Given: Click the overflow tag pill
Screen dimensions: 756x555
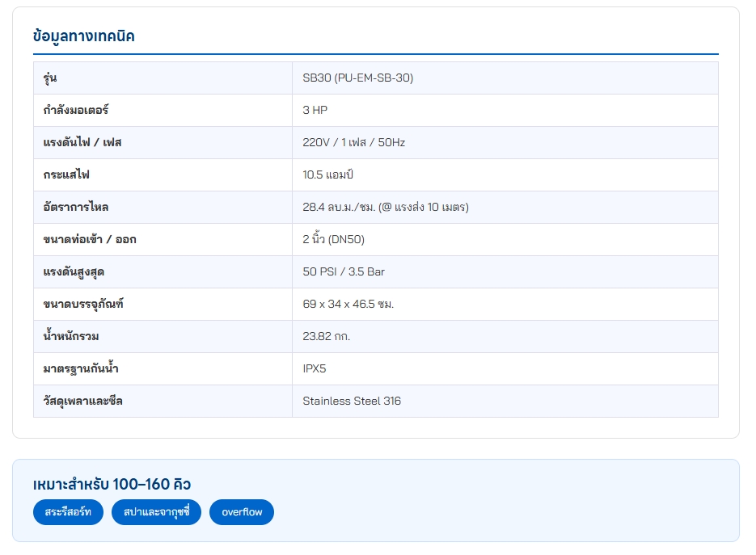Looking at the screenshot, I should pos(242,512).
